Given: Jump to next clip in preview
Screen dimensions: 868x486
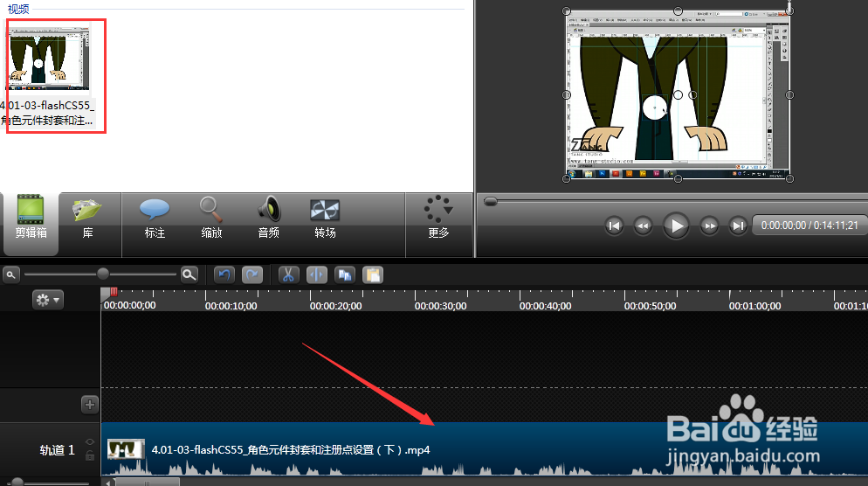Looking at the screenshot, I should coord(738,226).
